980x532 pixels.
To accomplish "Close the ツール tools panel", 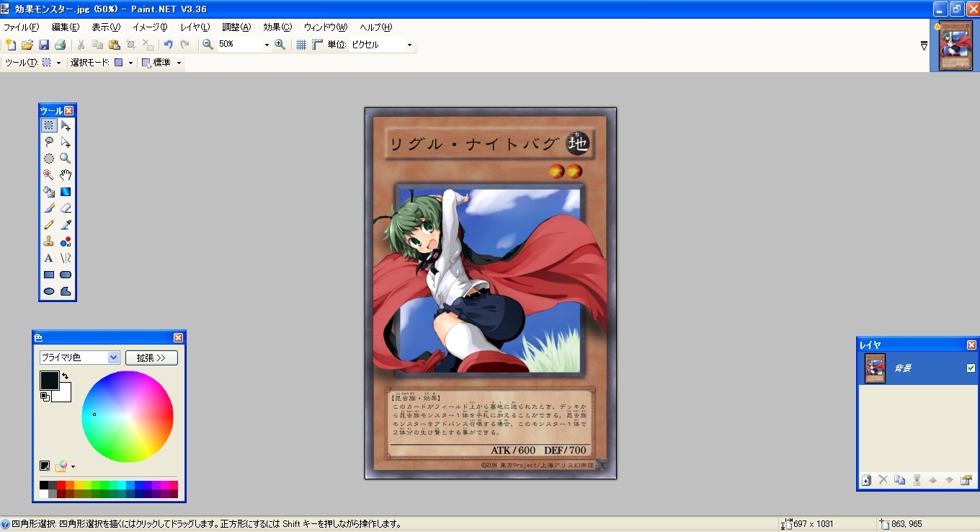I will (69, 110).
